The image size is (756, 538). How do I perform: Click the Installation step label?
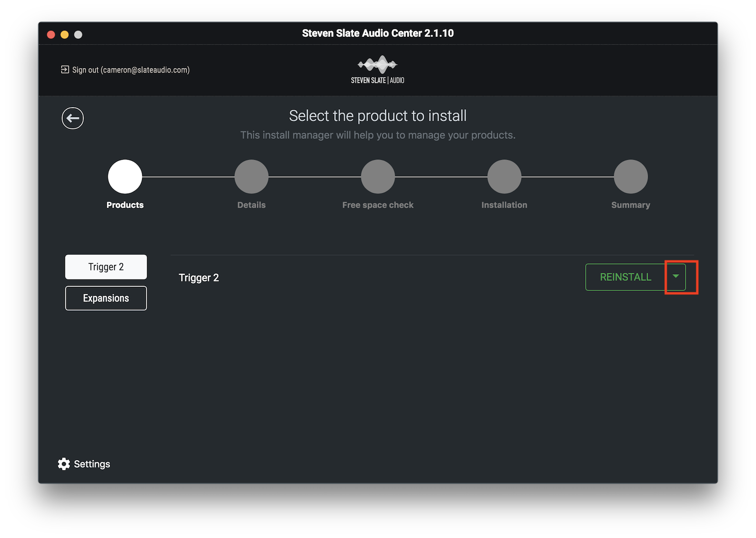point(504,205)
